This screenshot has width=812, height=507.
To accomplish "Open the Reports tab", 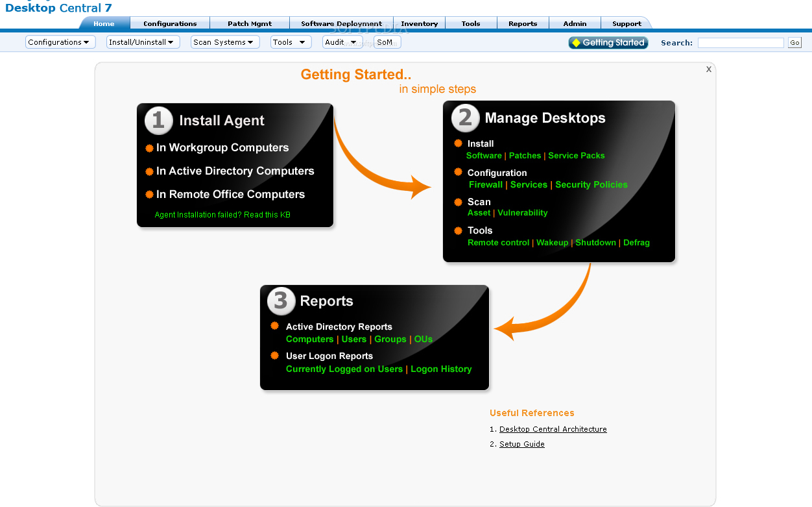I will click(523, 23).
